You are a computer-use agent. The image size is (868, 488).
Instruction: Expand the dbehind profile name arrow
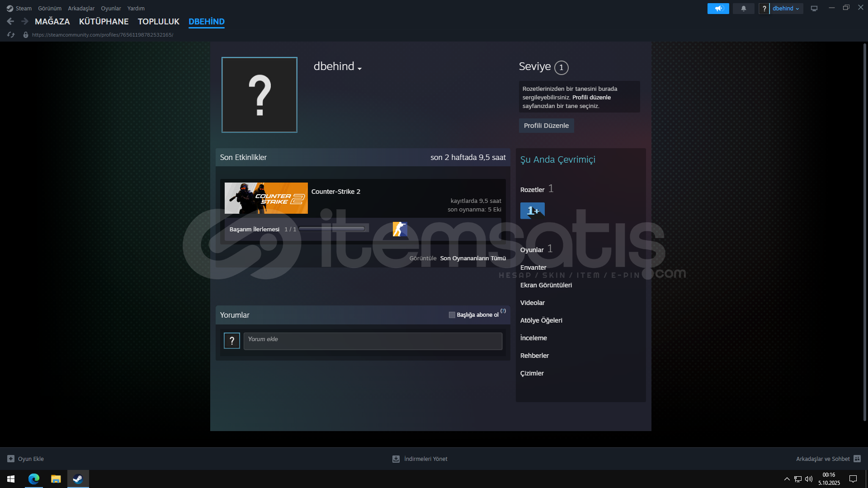pos(359,69)
